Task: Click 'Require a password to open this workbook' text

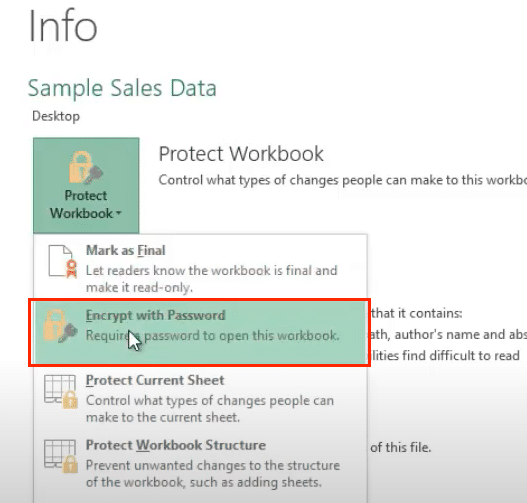Action: (x=212, y=335)
